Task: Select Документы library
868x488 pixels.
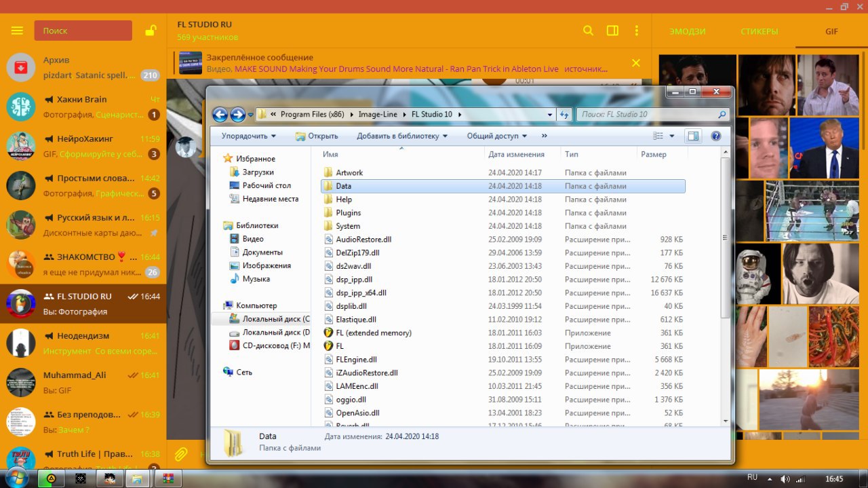Action: (256, 252)
